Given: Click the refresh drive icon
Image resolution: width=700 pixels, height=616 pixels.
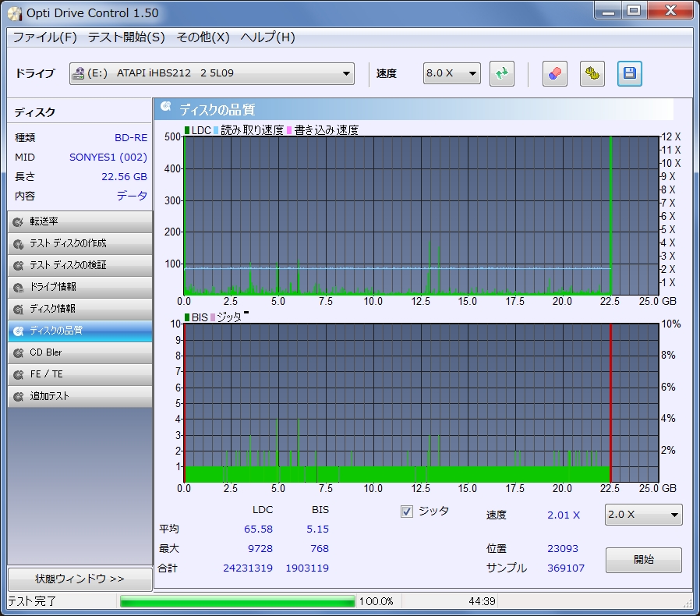Looking at the screenshot, I should tap(502, 74).
